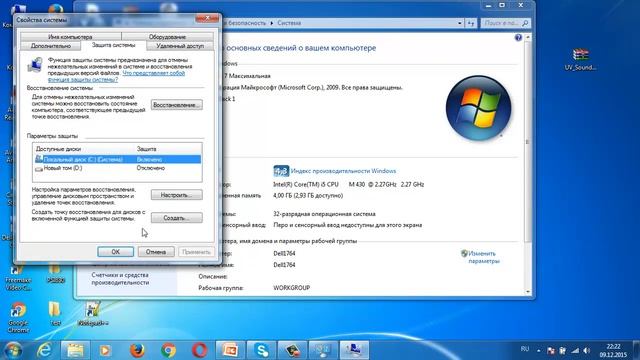The image size is (640, 360).
Task: Close the "Свойства системы" dialog
Action: click(207, 18)
